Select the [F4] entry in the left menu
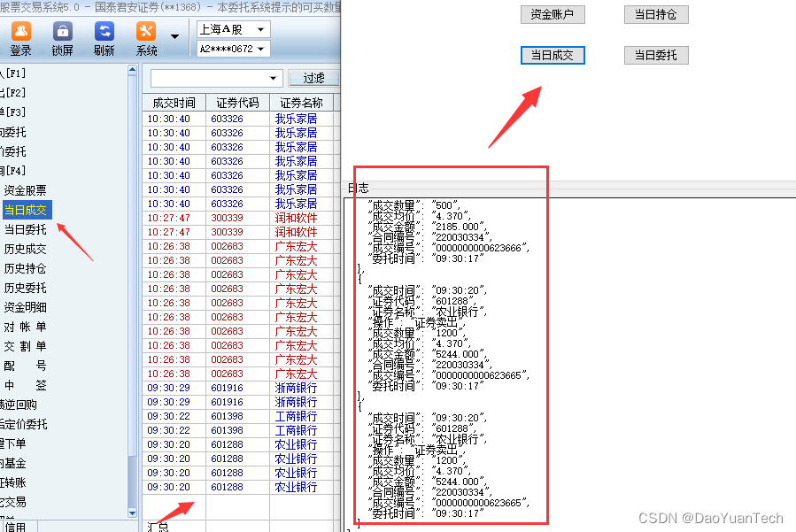Screen dimensions: 796x532 12,171
